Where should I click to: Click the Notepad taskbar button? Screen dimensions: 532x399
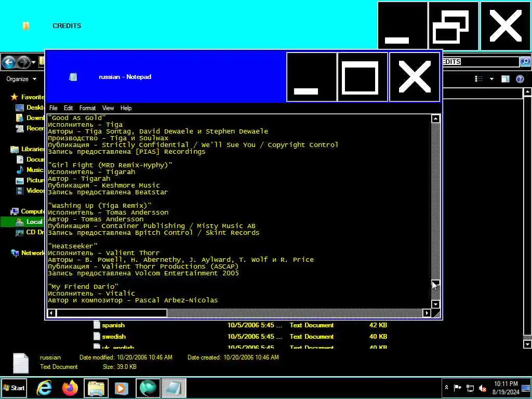coord(174,388)
